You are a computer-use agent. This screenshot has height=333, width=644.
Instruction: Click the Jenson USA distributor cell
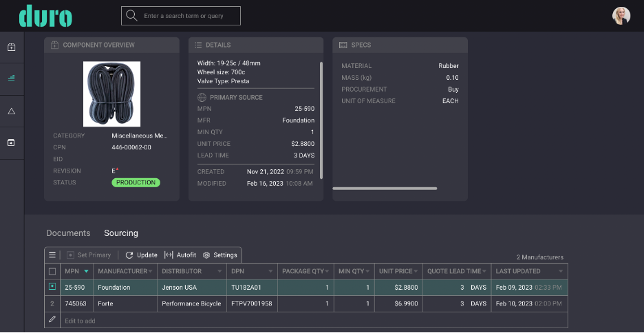(192, 288)
